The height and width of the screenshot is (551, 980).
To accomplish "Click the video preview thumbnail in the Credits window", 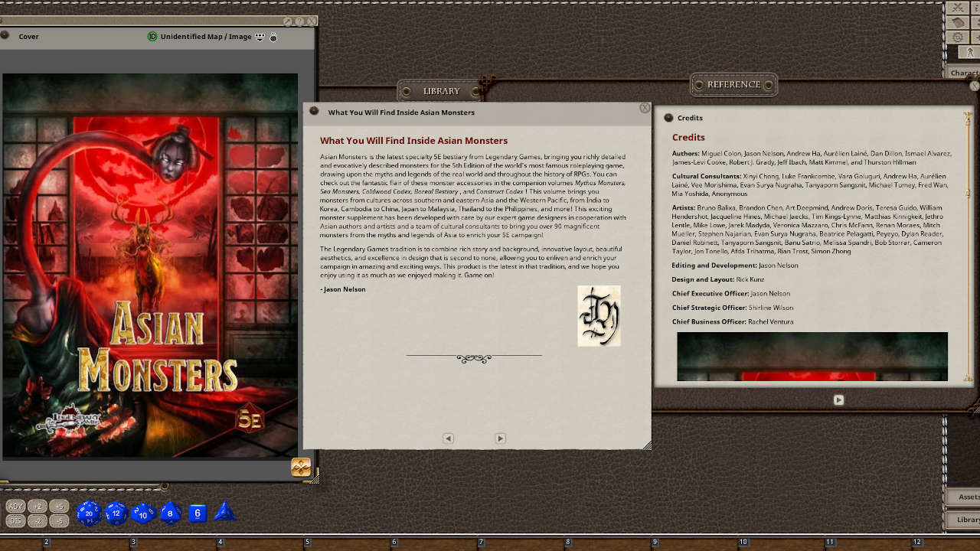I will pos(811,356).
